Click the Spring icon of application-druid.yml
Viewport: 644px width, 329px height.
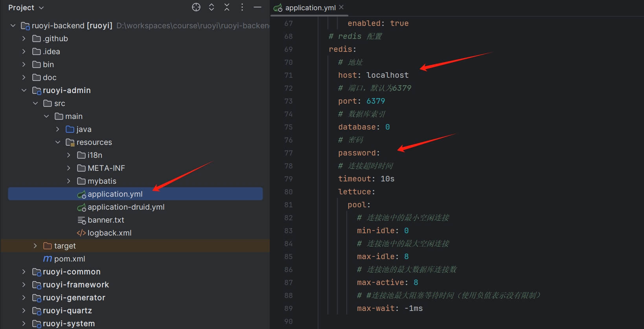pos(81,207)
